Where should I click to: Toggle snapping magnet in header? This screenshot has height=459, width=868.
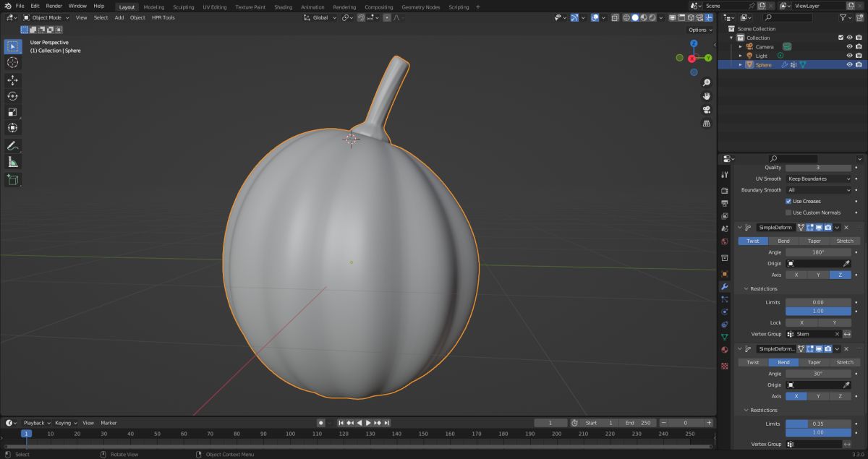(x=360, y=17)
